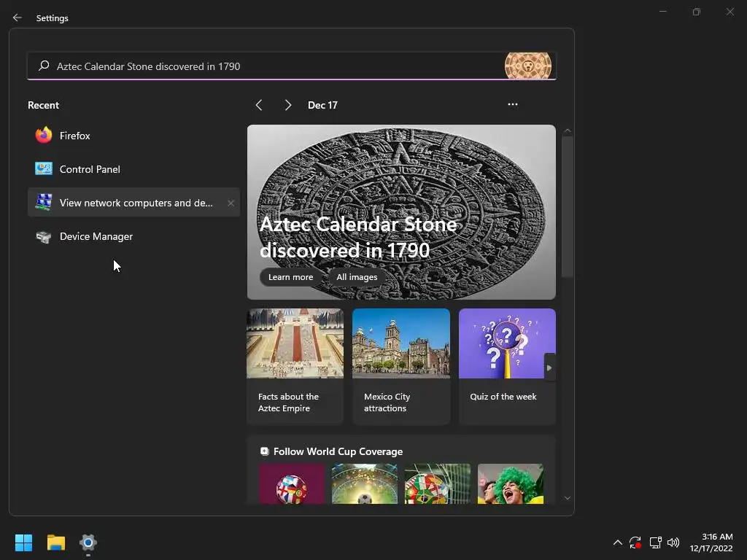Open Mexico City attractions card

click(x=401, y=366)
